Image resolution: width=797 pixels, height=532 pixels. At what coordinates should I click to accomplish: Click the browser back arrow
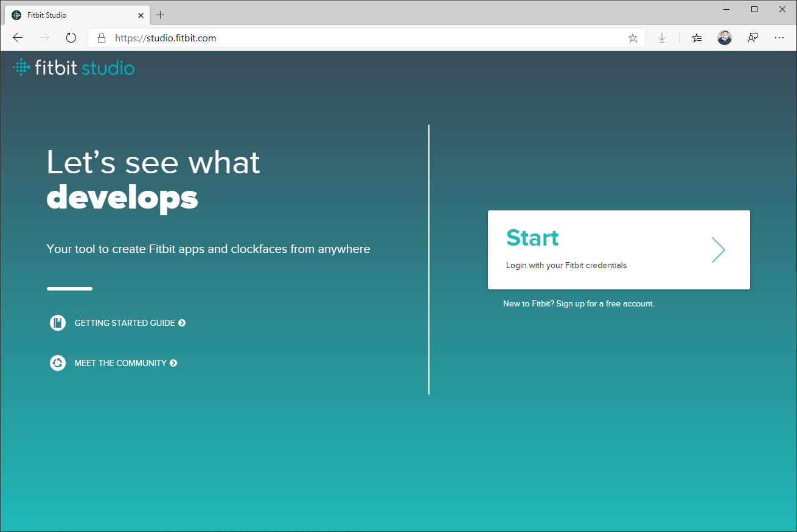(x=18, y=38)
